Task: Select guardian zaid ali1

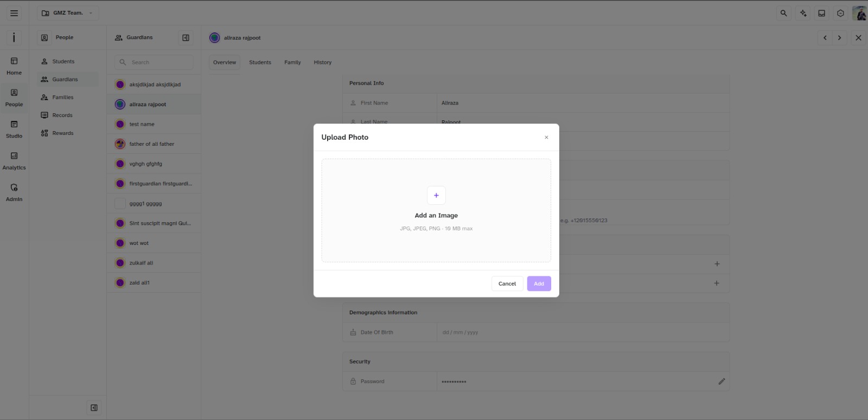Action: [x=154, y=283]
